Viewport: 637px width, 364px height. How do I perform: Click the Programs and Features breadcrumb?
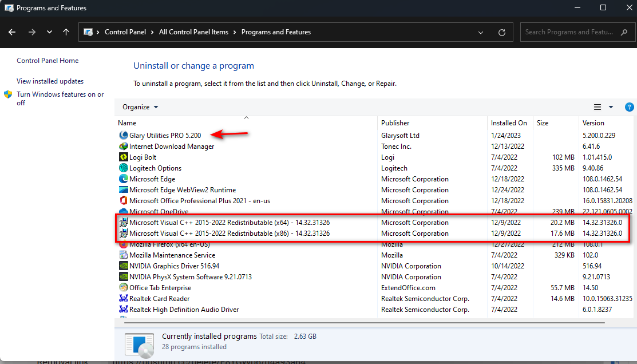[x=276, y=32]
